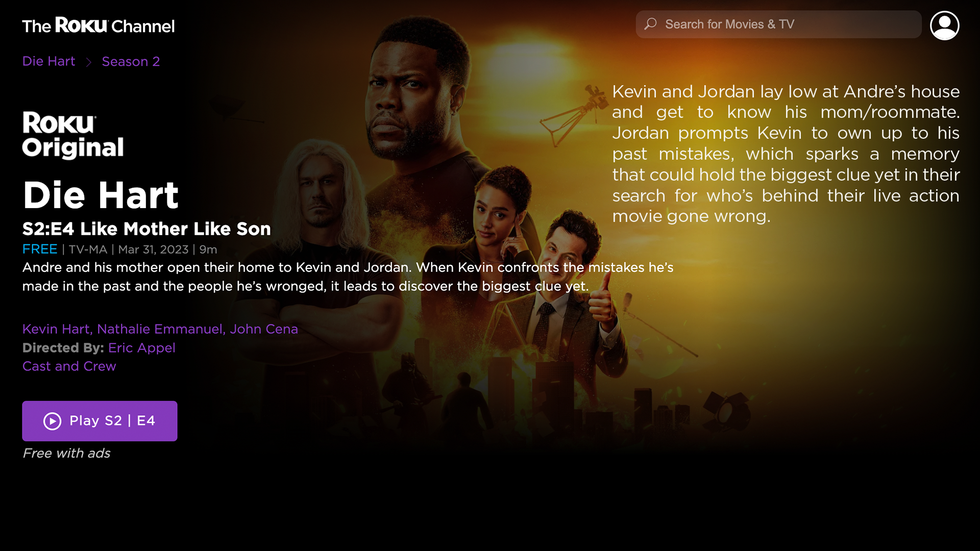Open Nathalie Emmanuel cast link
The height and width of the screenshot is (551, 980).
160,329
